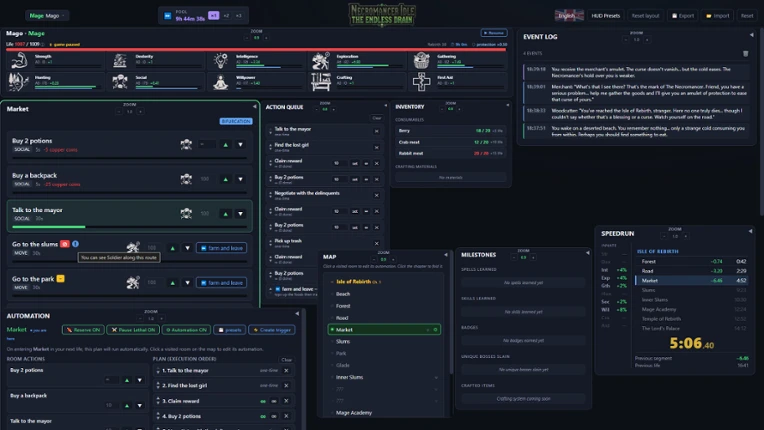Click Create trigger in Automation
Screen dimensions: 764x430
point(272,330)
